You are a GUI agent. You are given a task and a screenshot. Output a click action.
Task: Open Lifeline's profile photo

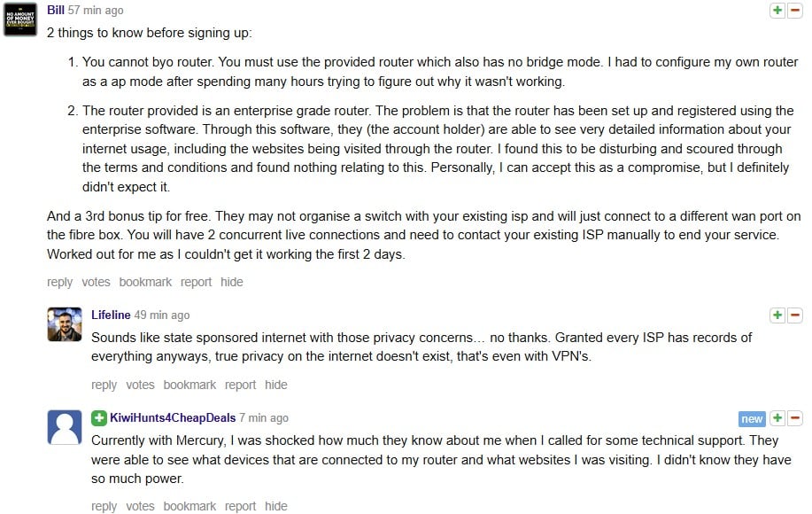click(65, 324)
